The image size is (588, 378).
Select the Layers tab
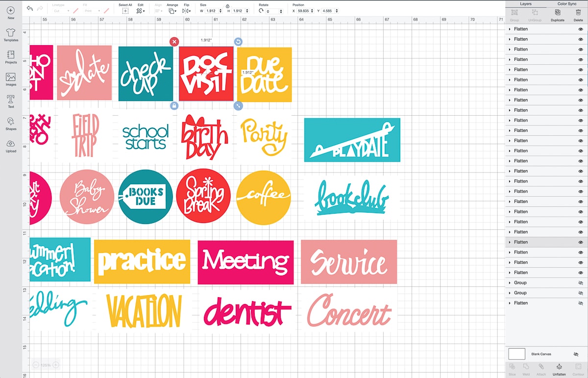tap(525, 3)
